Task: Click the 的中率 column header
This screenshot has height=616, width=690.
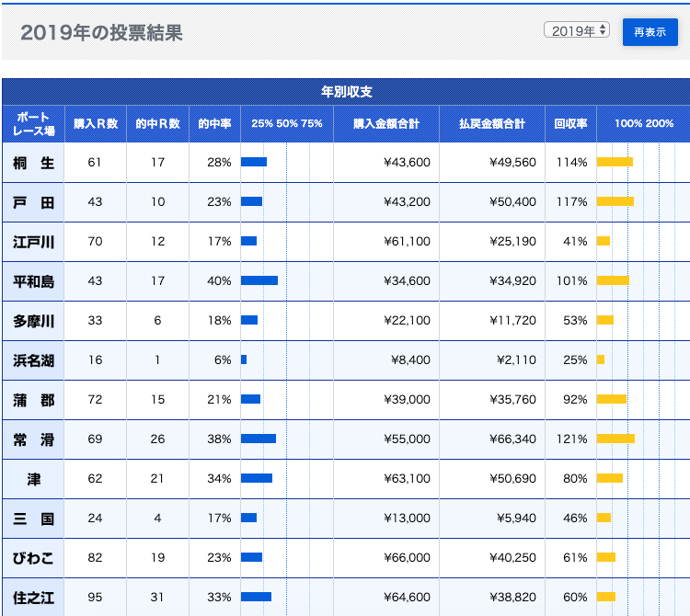Action: pyautogui.click(x=214, y=124)
